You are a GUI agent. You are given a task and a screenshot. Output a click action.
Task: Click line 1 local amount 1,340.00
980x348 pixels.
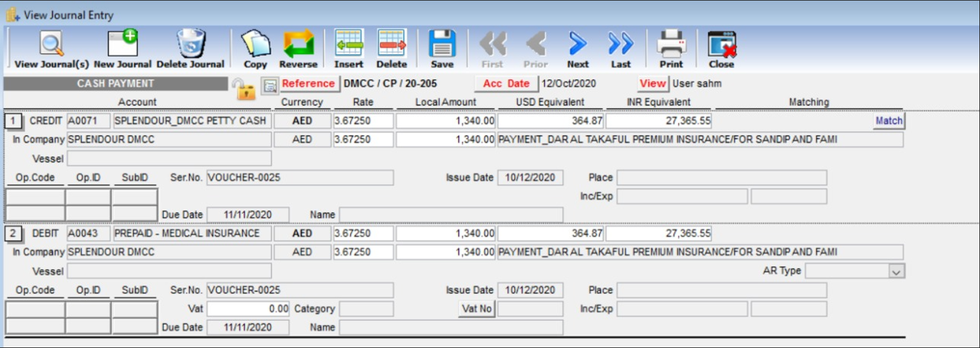pyautogui.click(x=446, y=121)
